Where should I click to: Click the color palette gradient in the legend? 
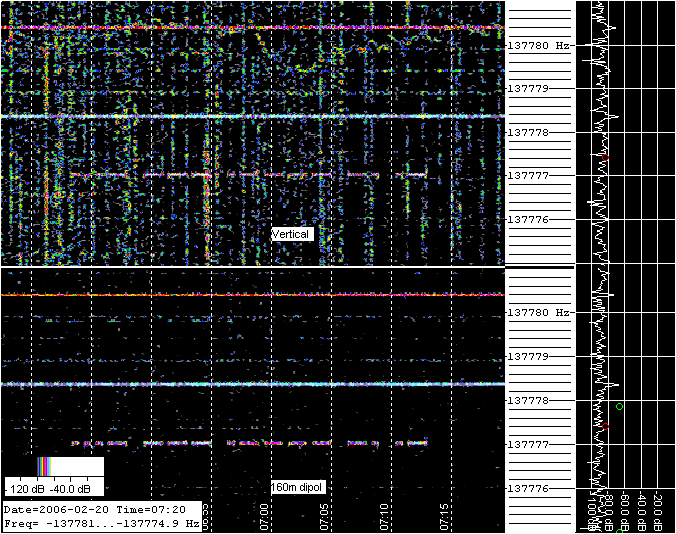pyautogui.click(x=44, y=466)
